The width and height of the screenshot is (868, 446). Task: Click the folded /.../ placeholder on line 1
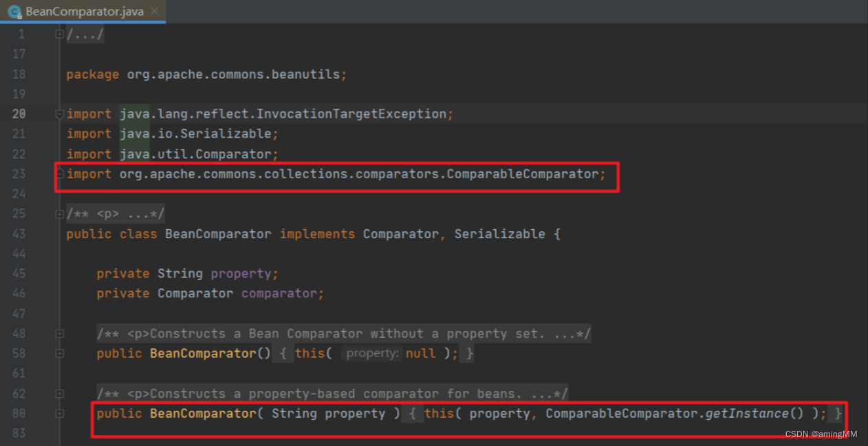coord(85,34)
